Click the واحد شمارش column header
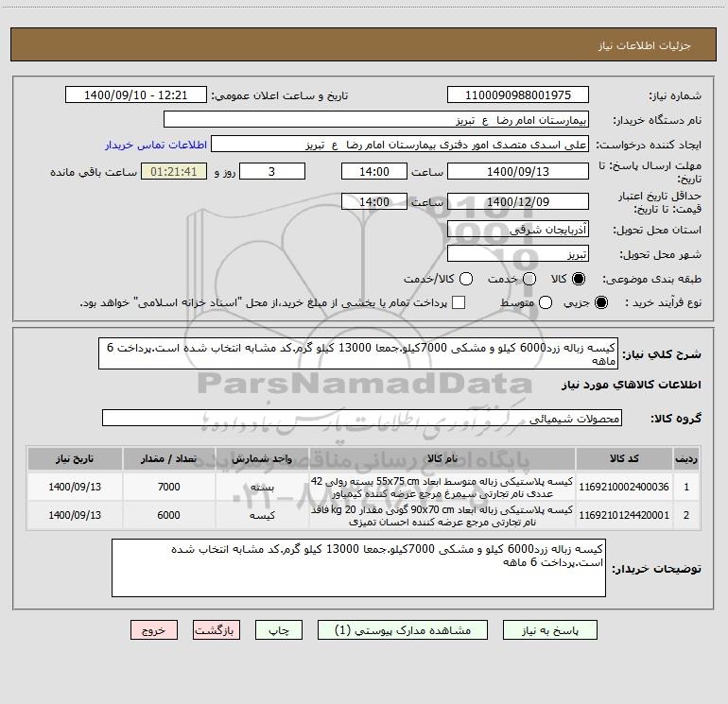Image resolution: width=728 pixels, height=704 pixels. (262, 458)
